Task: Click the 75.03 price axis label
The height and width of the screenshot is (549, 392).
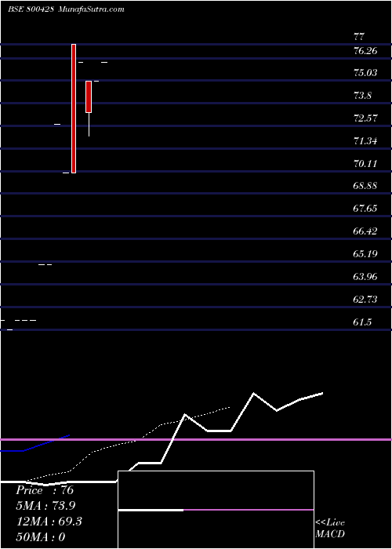Action: click(x=365, y=73)
